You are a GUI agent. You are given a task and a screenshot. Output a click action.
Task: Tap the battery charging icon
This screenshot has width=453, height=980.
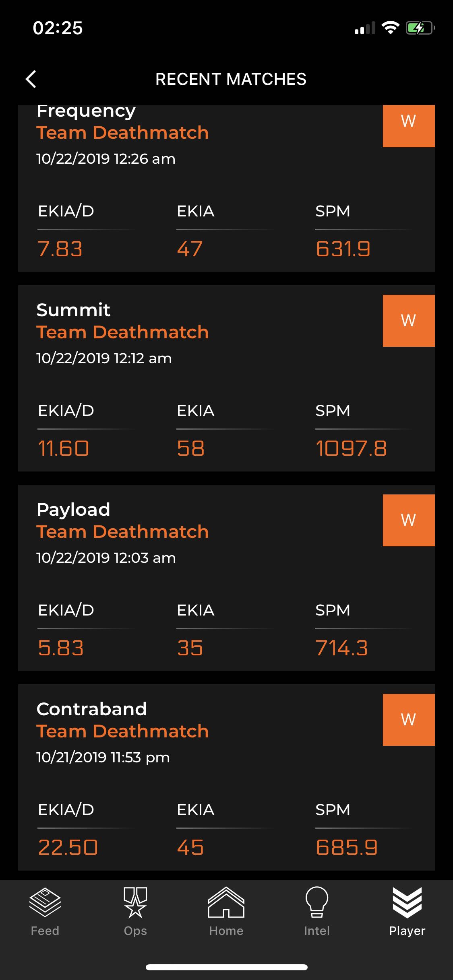pyautogui.click(x=420, y=28)
